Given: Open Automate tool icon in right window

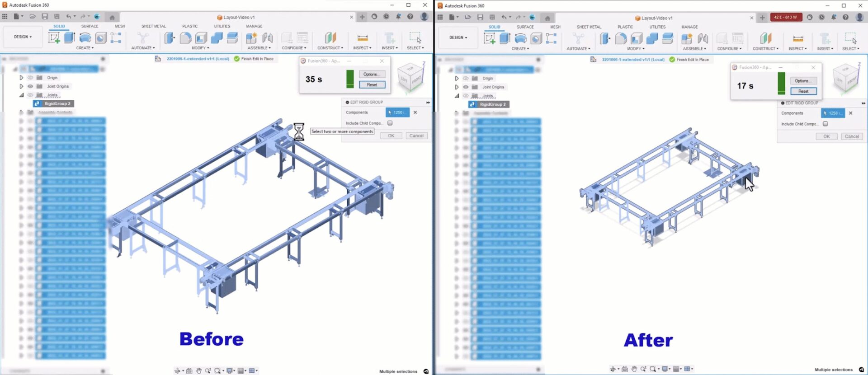Looking at the screenshot, I should coord(578,38).
